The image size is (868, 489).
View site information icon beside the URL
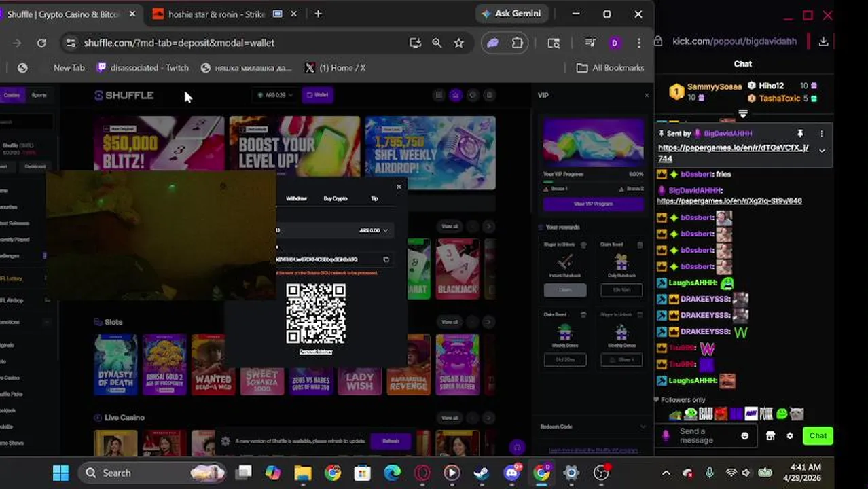(x=70, y=43)
